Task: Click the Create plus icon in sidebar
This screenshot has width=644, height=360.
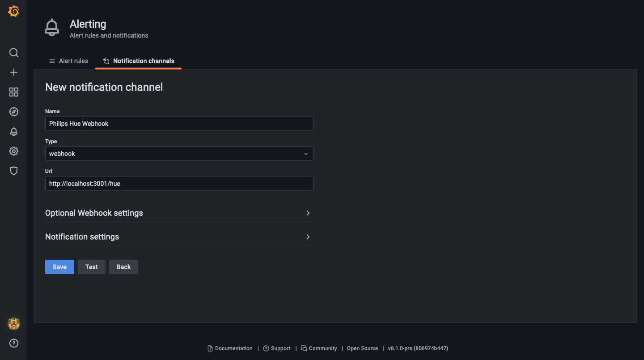Action: (13, 73)
